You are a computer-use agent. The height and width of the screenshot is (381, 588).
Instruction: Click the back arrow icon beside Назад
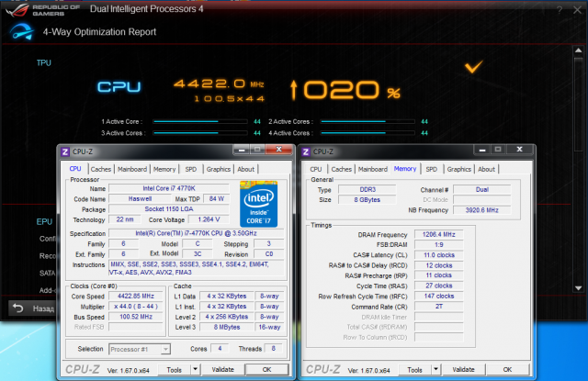[x=18, y=308]
